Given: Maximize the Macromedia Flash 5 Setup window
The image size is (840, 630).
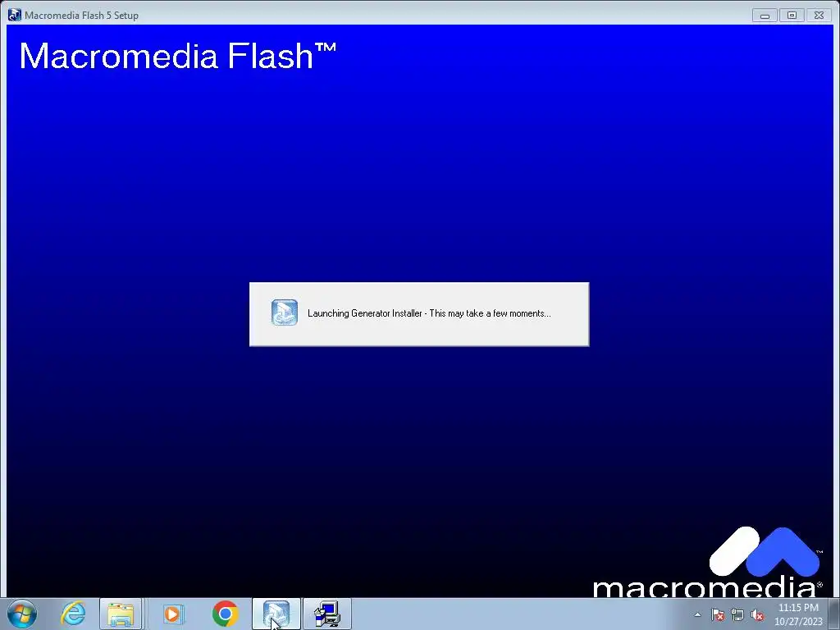Looking at the screenshot, I should (x=792, y=16).
